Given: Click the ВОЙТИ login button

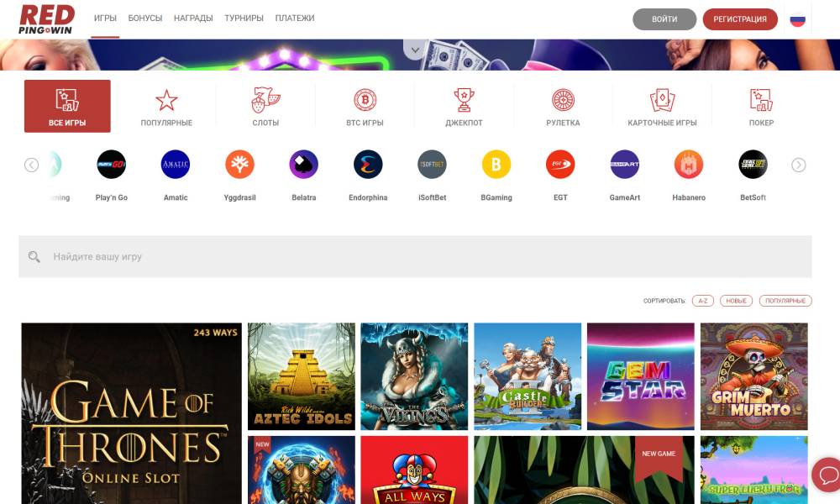Looking at the screenshot, I should click(x=664, y=19).
